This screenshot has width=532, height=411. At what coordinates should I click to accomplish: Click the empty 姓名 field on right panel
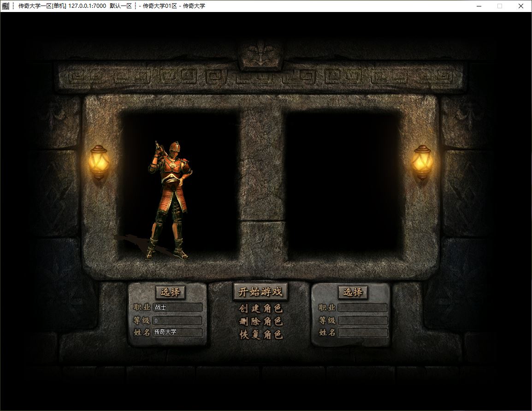coord(362,332)
